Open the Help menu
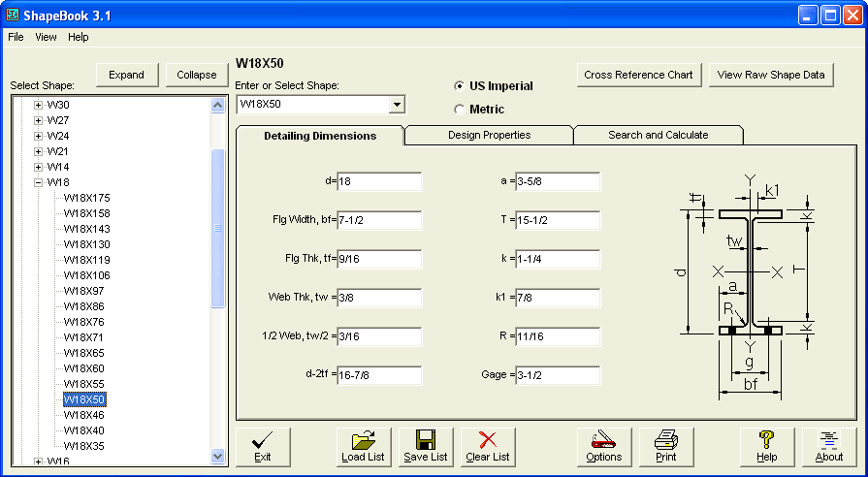The image size is (868, 477). [x=79, y=37]
